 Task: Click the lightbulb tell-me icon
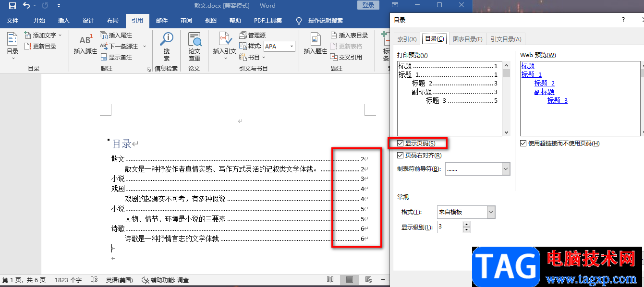coord(299,21)
